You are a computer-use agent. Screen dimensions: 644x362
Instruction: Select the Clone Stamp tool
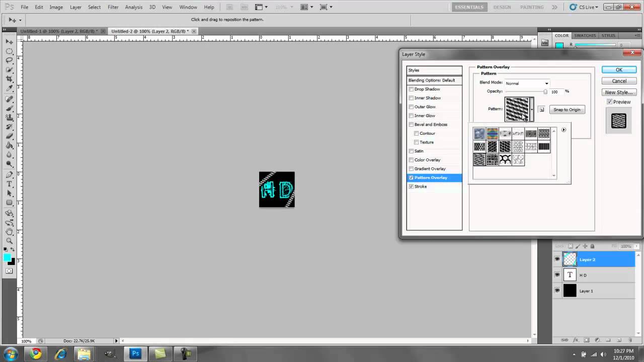[10, 118]
